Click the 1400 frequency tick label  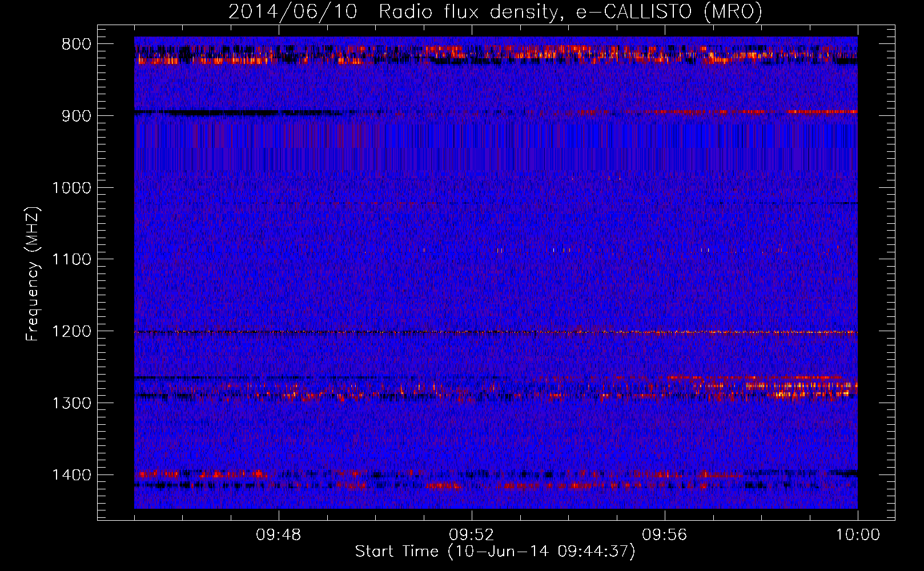click(72, 475)
